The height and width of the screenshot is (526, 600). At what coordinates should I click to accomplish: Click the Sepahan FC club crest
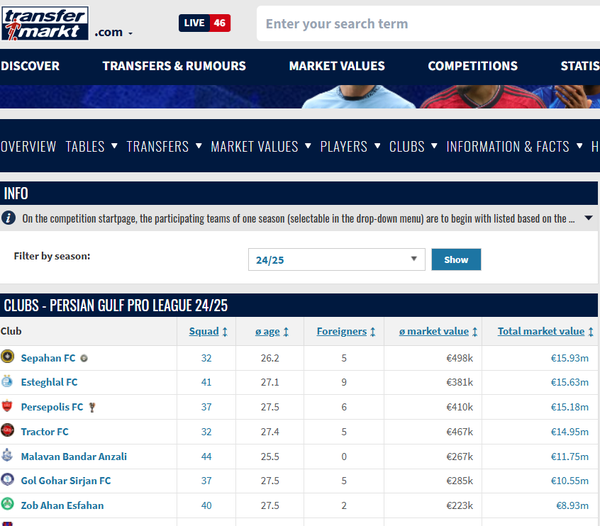pyautogui.click(x=8, y=357)
